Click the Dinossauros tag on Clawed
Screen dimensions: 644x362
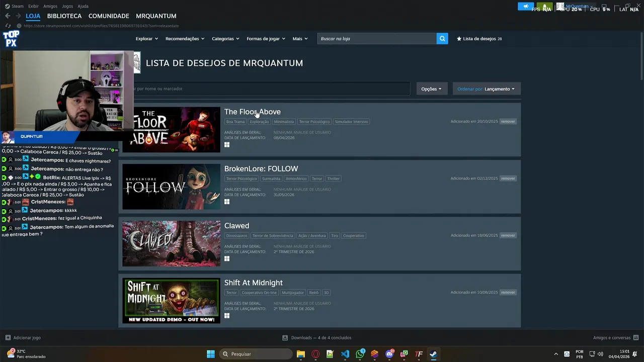click(236, 236)
